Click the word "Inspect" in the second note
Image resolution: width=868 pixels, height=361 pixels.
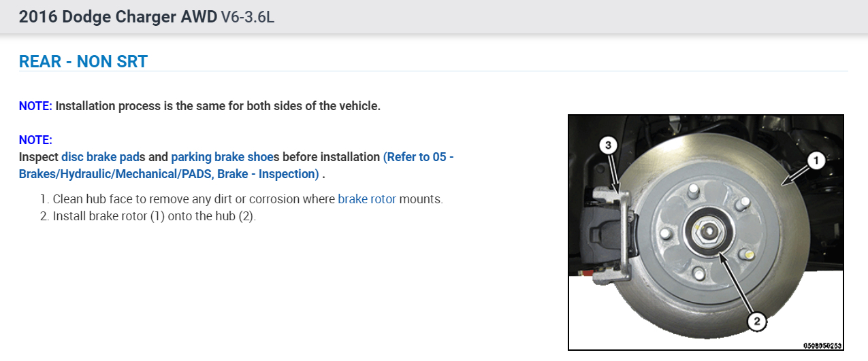point(38,157)
